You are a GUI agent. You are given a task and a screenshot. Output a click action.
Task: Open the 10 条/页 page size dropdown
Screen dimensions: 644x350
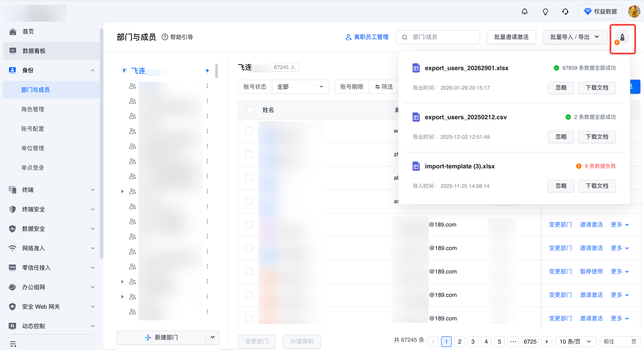pyautogui.click(x=575, y=342)
